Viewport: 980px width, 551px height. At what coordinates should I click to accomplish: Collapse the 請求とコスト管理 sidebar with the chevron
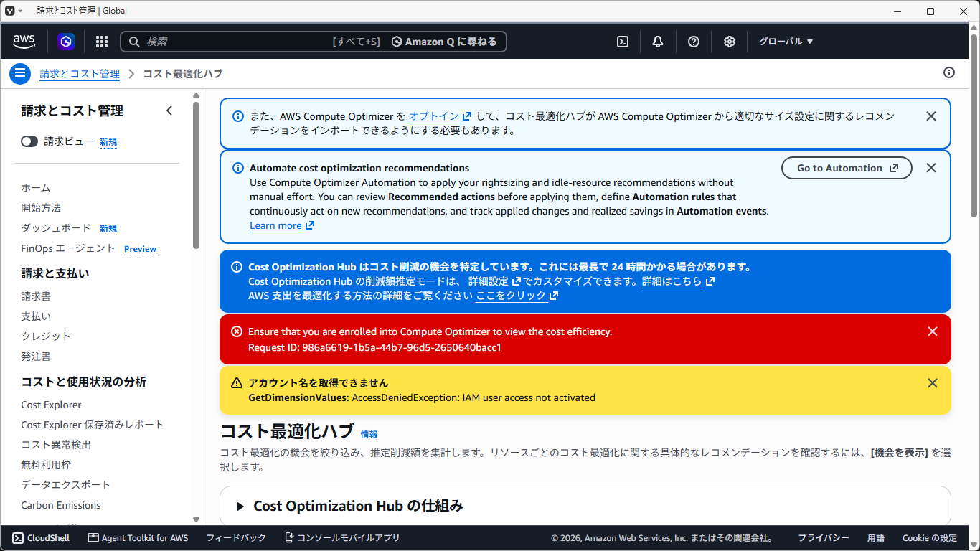169,110
